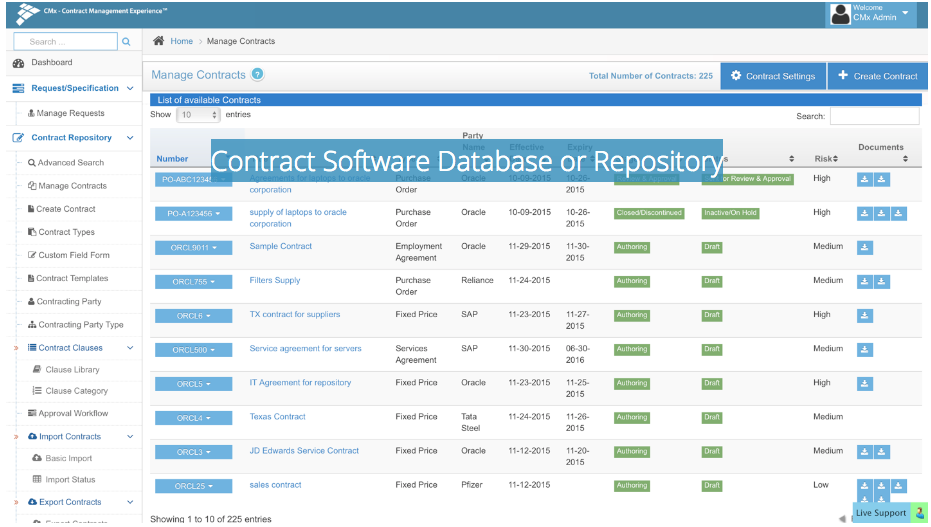Image resolution: width=931 pixels, height=527 pixels.
Task: Open Welcome CMx Admin user menu arrow
Action: coord(905,12)
